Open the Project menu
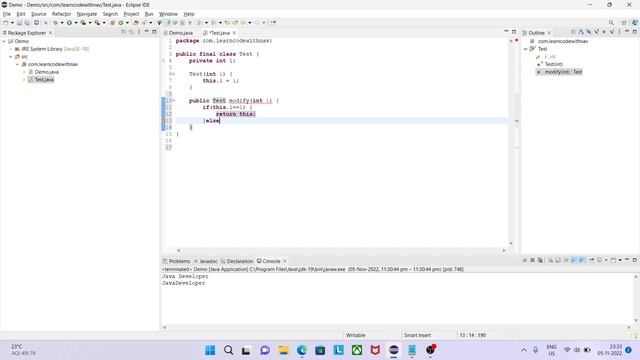This screenshot has width=640, height=360. click(131, 14)
